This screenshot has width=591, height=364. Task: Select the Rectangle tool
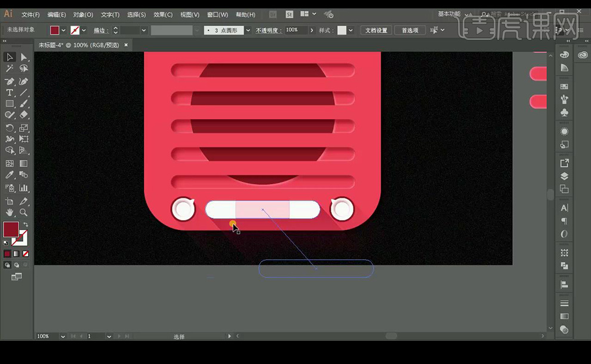coord(10,104)
